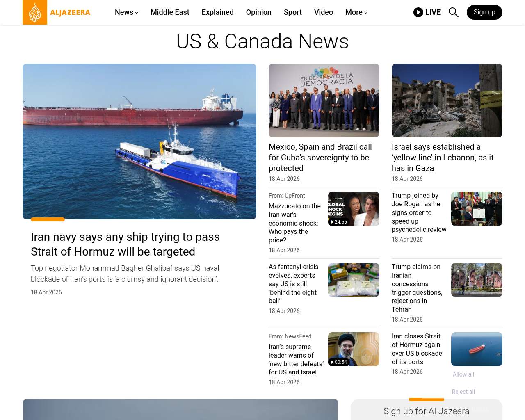
Task: Click the Sign up button
Action: pyautogui.click(x=484, y=12)
